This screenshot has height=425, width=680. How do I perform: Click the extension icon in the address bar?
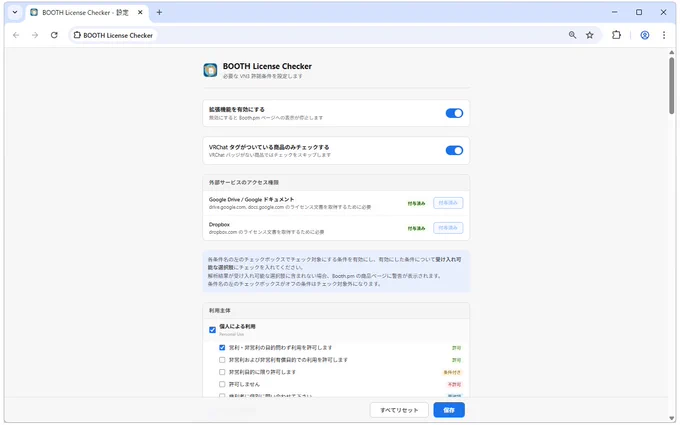click(x=77, y=35)
